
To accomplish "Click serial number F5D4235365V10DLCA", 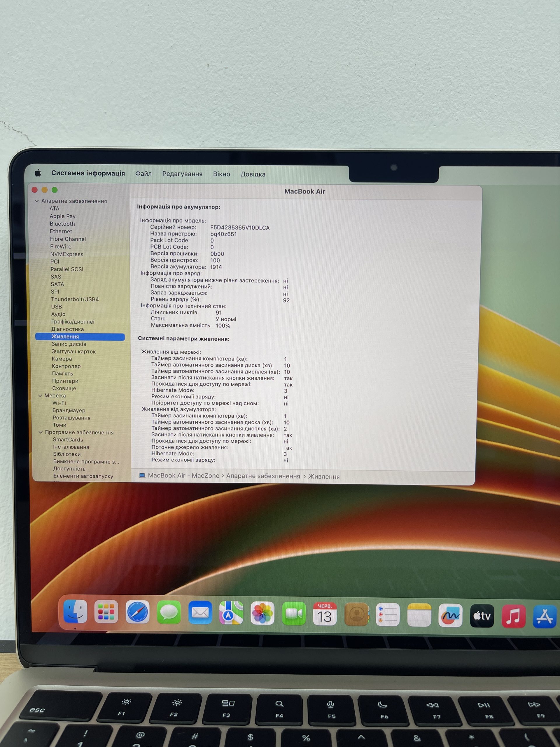I will (x=240, y=228).
